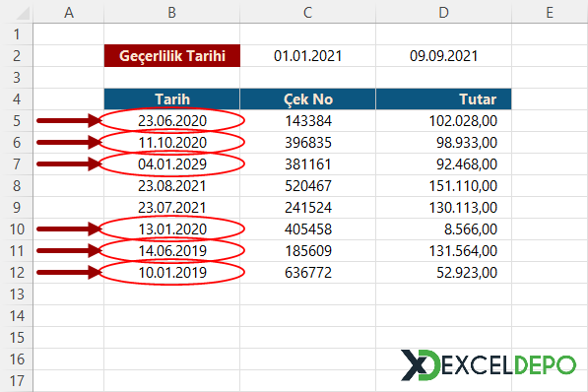Click the amount 52.923,00
588x392 pixels.
pos(443,273)
